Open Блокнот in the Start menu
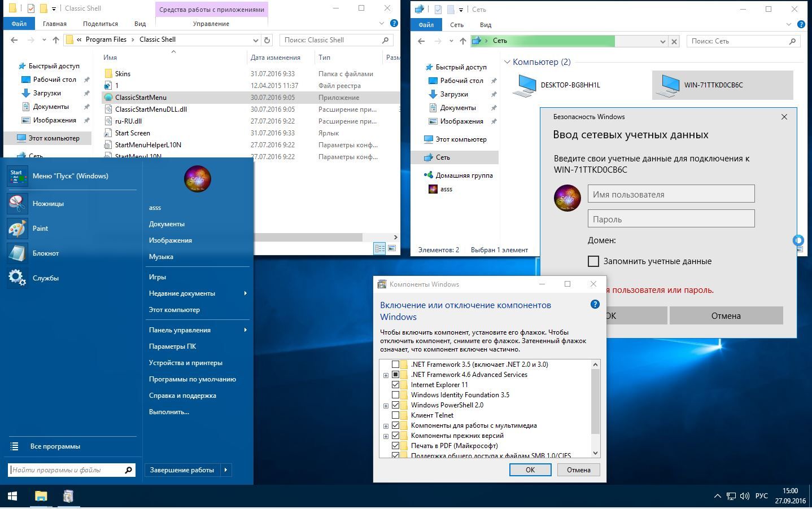Screen dimensions: 812x509 tap(72, 253)
